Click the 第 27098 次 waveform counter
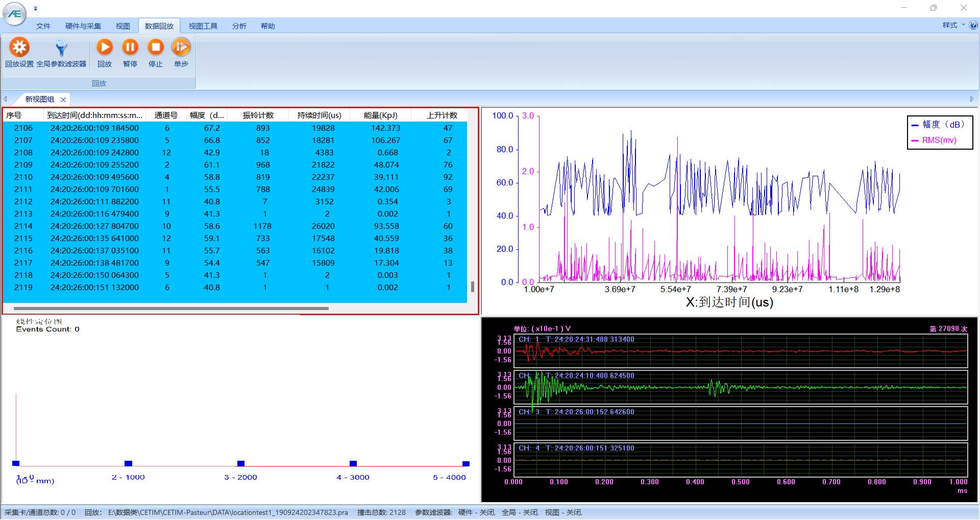 [948, 329]
